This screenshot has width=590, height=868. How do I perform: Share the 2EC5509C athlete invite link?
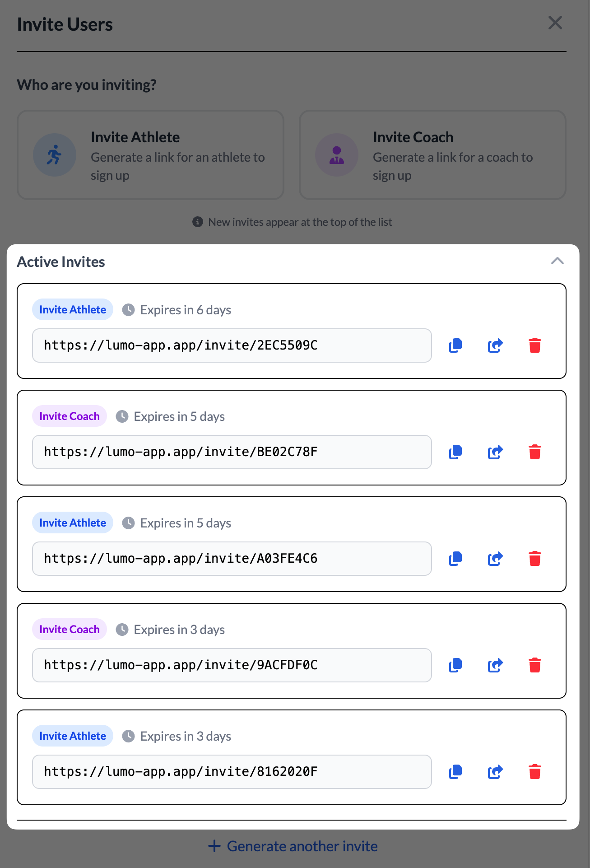pos(495,345)
